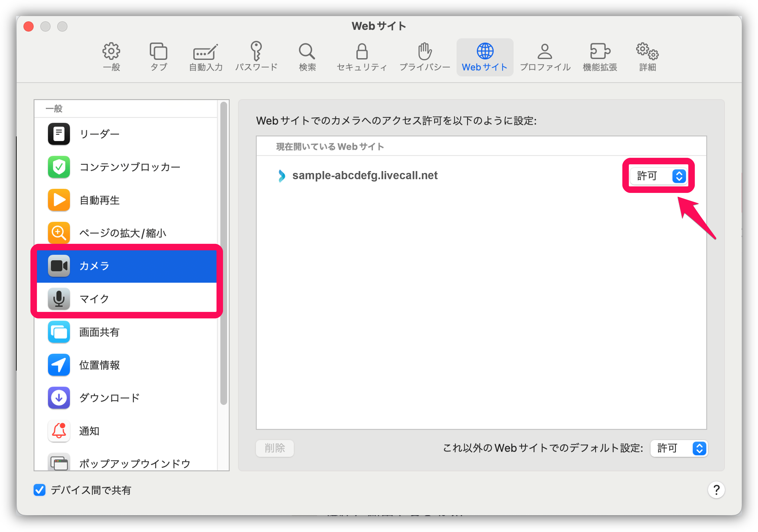
Task: Toggle the デバイス間で共有 checkbox
Action: [39, 490]
